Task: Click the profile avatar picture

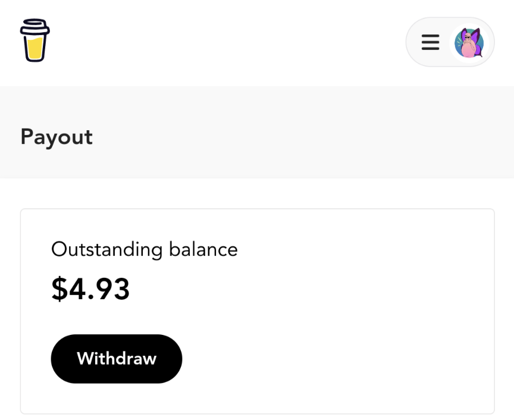Action: [x=469, y=43]
